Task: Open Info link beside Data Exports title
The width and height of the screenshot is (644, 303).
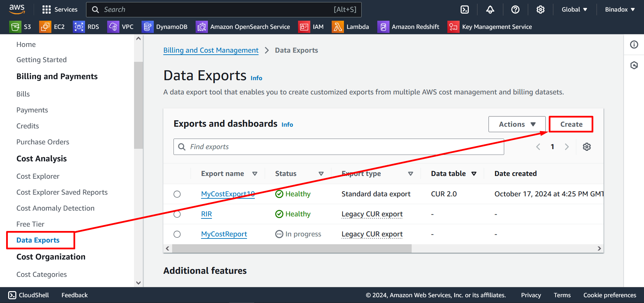Action: tap(257, 78)
